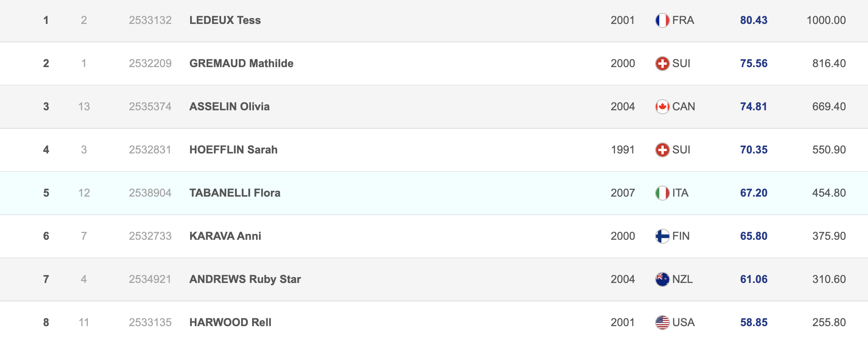Click the 1000.00 points value
This screenshot has height=343, width=868.
click(826, 20)
